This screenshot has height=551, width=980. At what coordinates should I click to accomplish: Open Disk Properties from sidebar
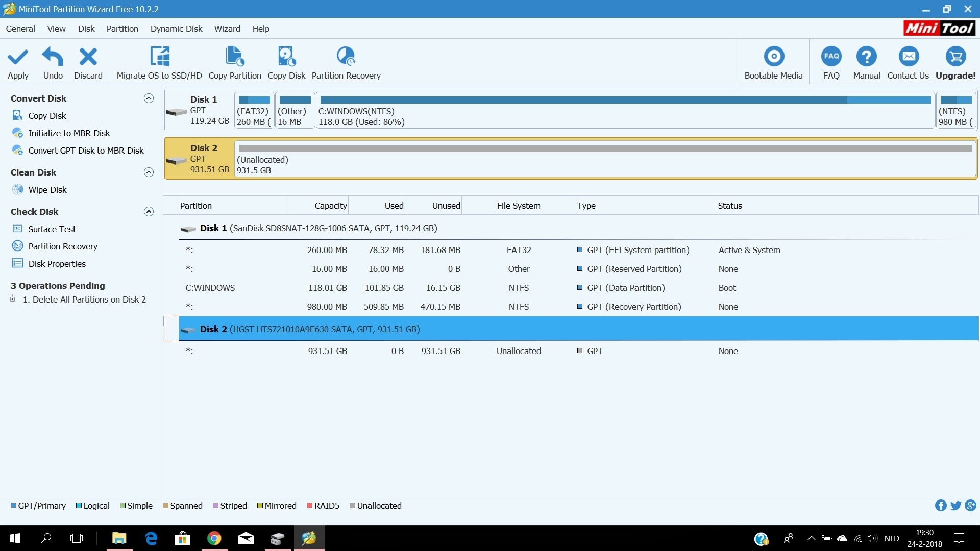(57, 264)
